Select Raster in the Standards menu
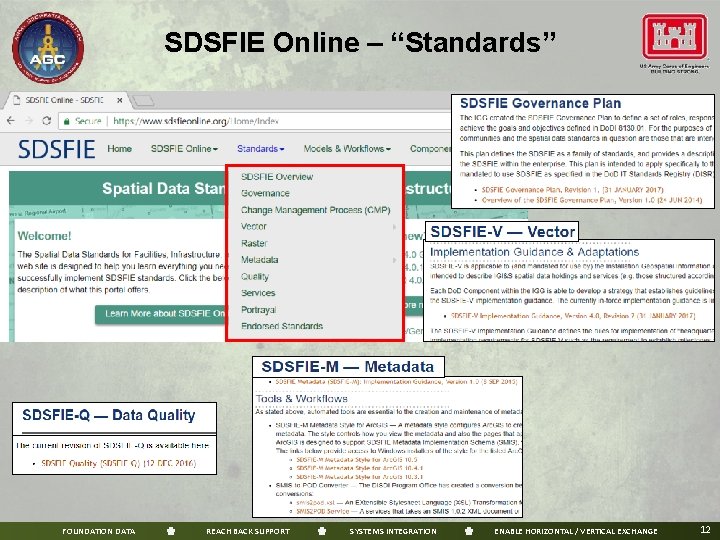720x540 pixels. point(254,243)
